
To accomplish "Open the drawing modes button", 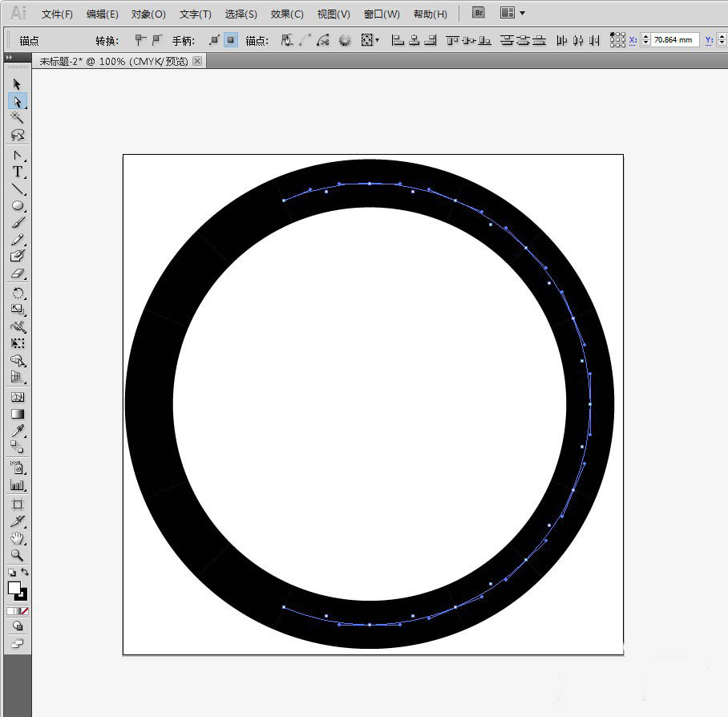I will (17, 626).
